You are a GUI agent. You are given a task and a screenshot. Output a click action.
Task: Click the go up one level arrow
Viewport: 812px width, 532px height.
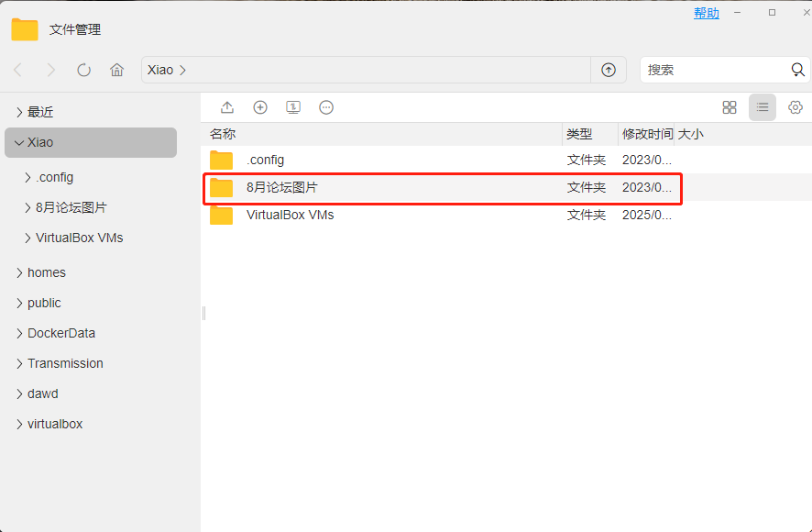coord(609,70)
